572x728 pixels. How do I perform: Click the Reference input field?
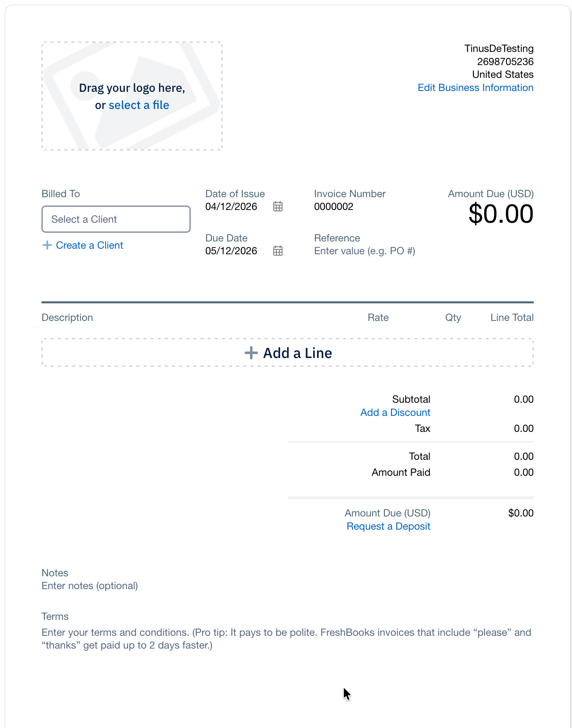pos(365,251)
